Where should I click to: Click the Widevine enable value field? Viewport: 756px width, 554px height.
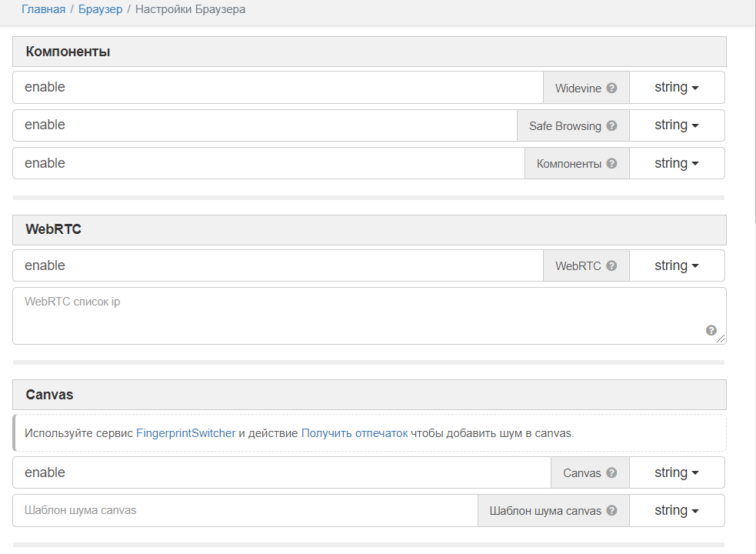277,88
